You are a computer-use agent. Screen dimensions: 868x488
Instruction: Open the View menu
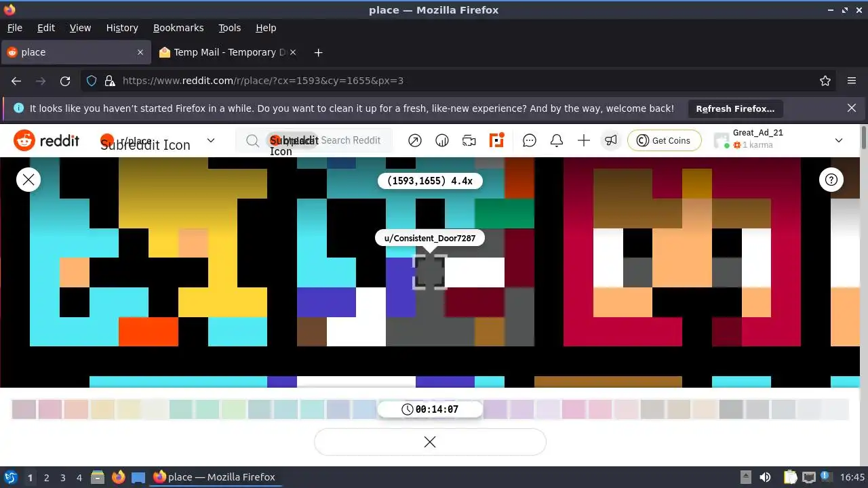(x=80, y=28)
